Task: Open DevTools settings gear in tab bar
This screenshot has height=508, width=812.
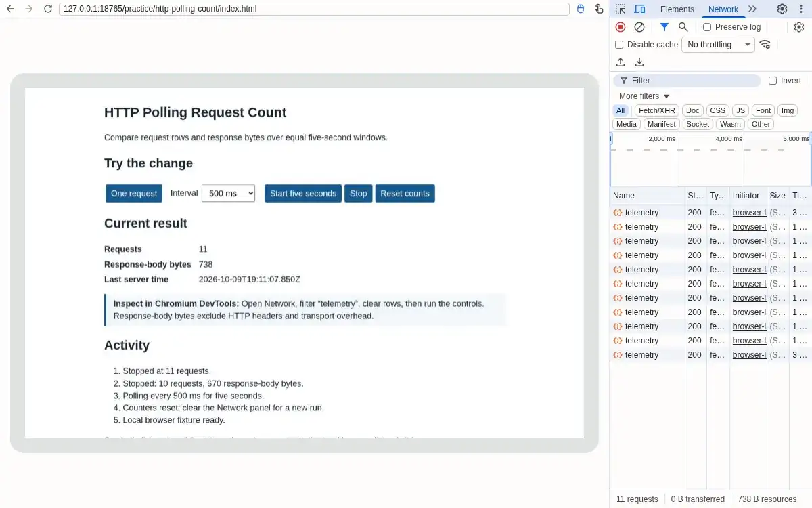Action: coord(782,9)
